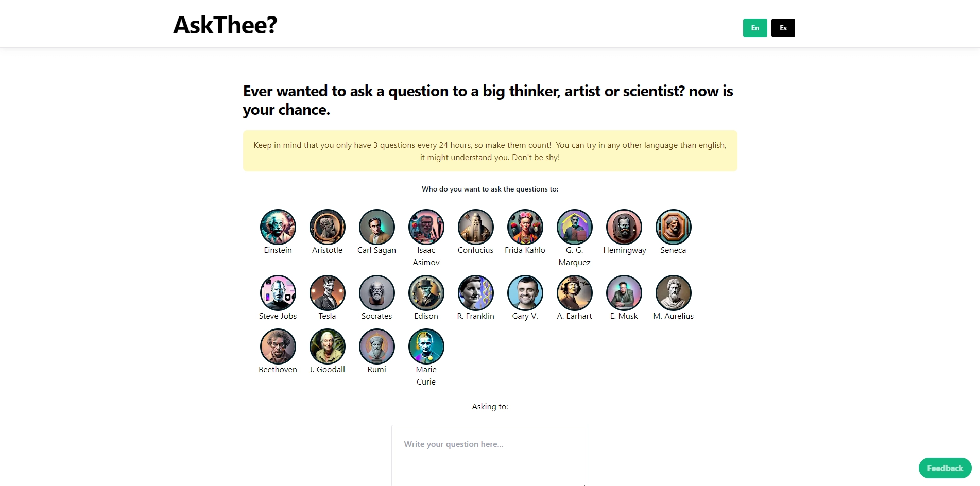Pick the M. Aurelius avatar
Screen dimensions: 980x486
click(674, 293)
